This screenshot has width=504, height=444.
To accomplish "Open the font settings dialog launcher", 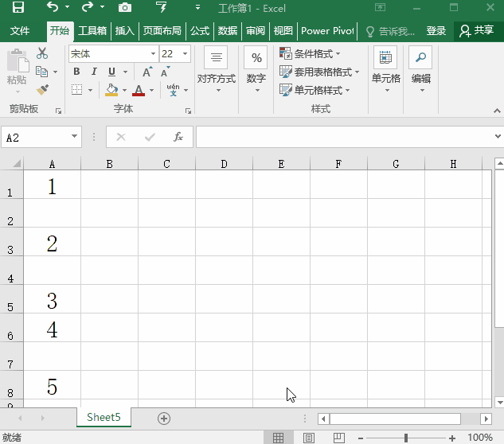I will 188,111.
